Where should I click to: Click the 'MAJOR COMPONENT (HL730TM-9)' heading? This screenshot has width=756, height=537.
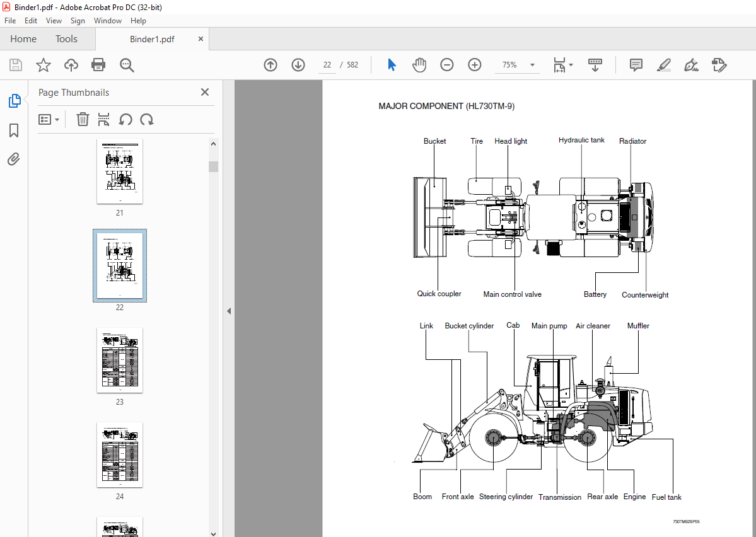pyautogui.click(x=446, y=106)
